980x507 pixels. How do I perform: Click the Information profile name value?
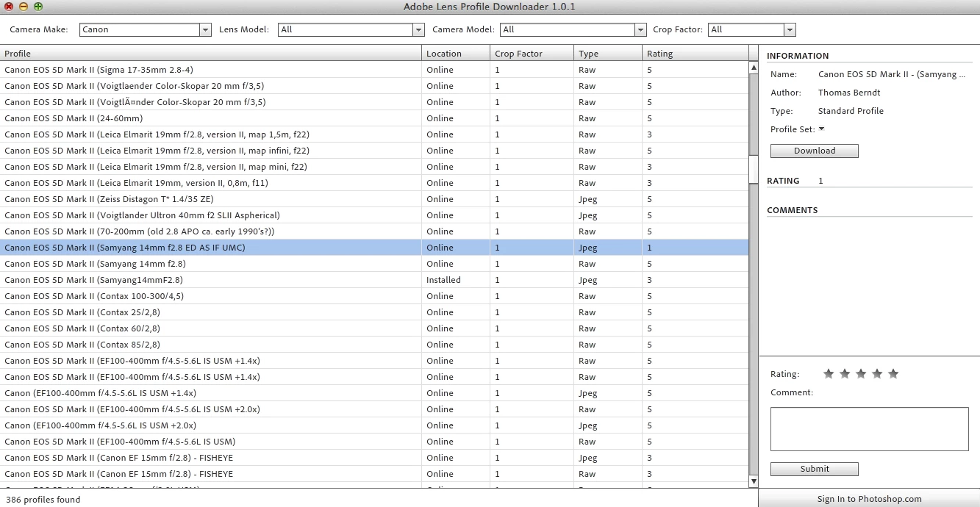pos(892,74)
